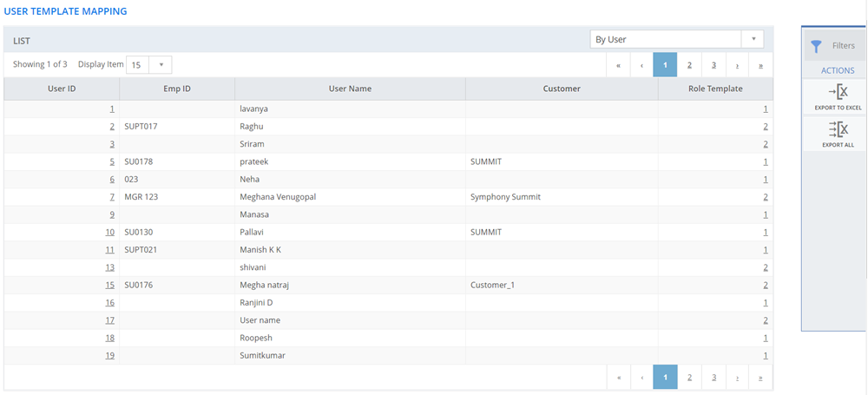The image size is (868, 395).
Task: Open User ID 15 link
Action: point(110,285)
